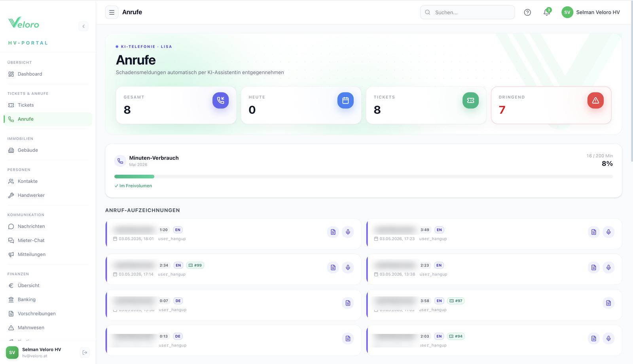Open transcript for the 2:23 call
633x364 pixels.
click(x=594, y=268)
